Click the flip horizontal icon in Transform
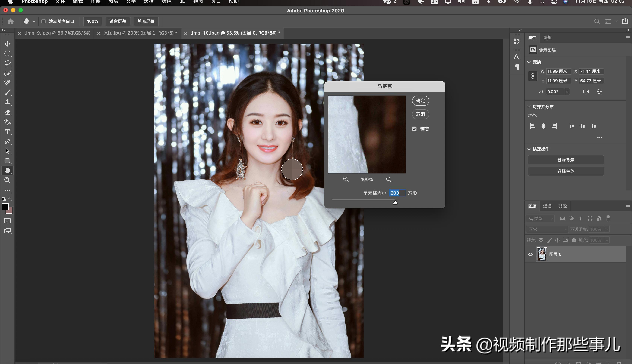 [586, 91]
